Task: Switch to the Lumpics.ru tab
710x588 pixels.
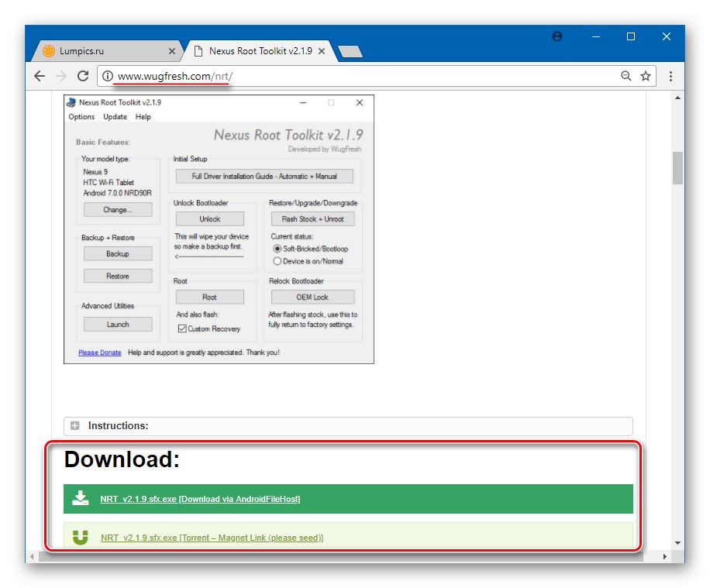Action: pyautogui.click(x=108, y=51)
